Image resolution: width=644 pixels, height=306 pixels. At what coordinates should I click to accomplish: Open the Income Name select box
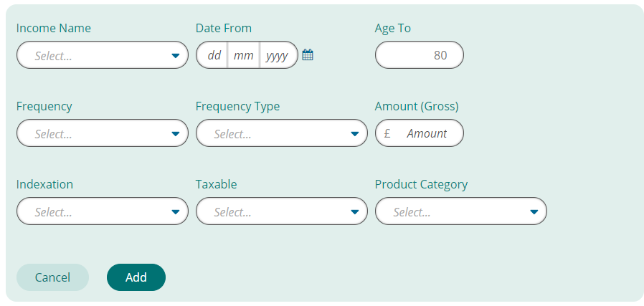(x=102, y=55)
